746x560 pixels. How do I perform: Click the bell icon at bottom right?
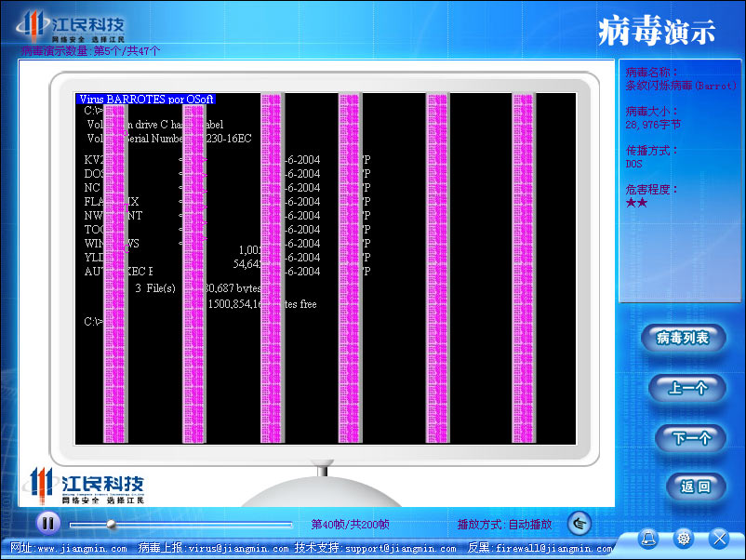[x=648, y=538]
